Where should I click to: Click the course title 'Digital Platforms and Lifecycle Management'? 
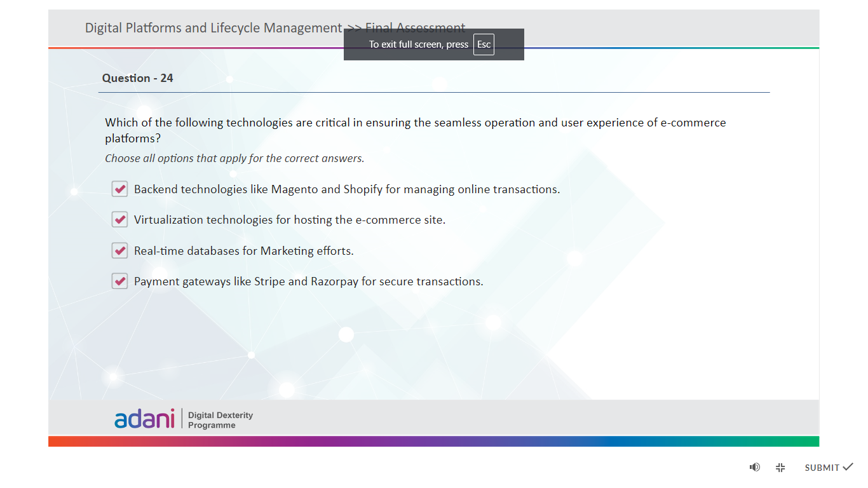(214, 28)
